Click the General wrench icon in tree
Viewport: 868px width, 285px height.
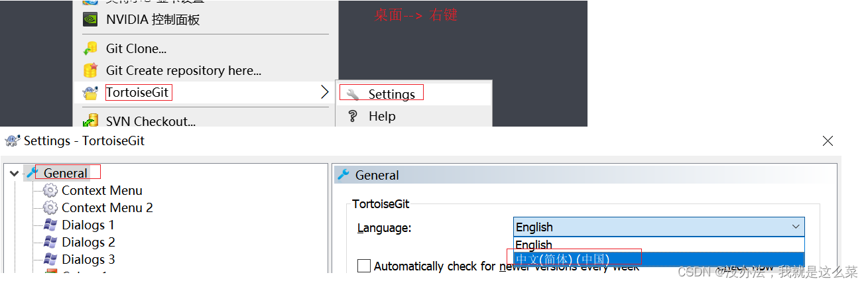click(x=32, y=173)
